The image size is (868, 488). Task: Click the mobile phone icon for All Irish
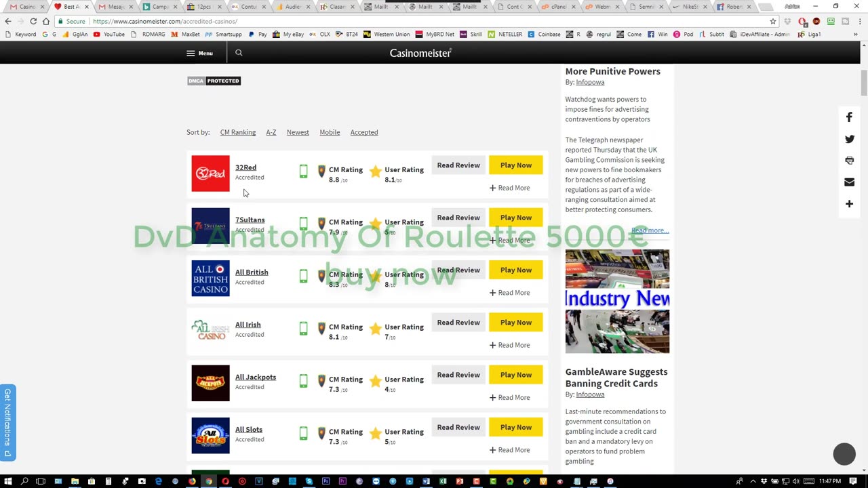[303, 329]
